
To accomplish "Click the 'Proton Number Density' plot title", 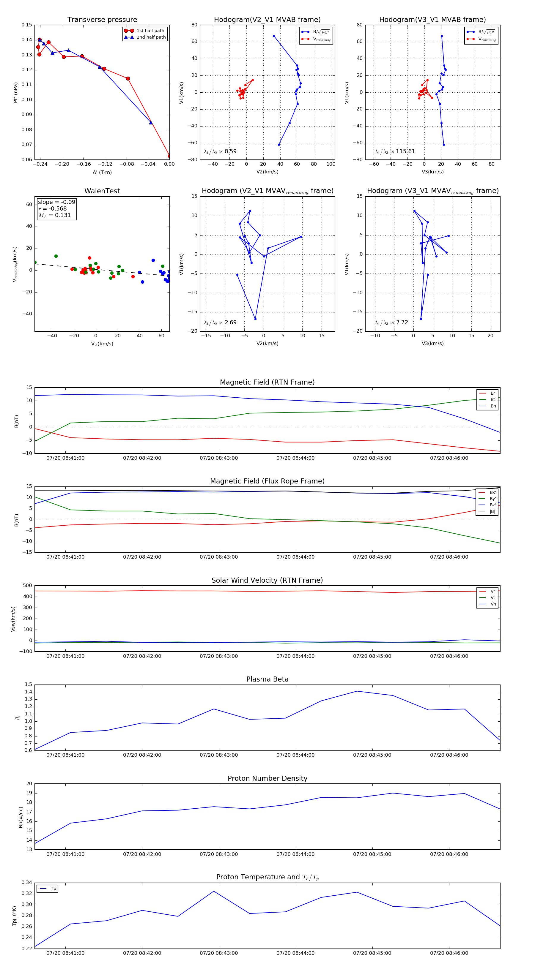I will click(267, 778).
